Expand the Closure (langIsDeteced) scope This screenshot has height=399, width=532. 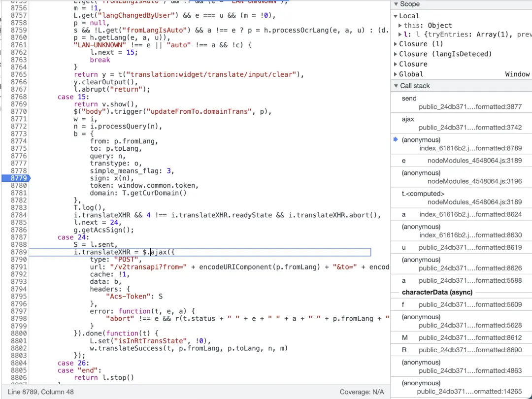[x=396, y=54]
